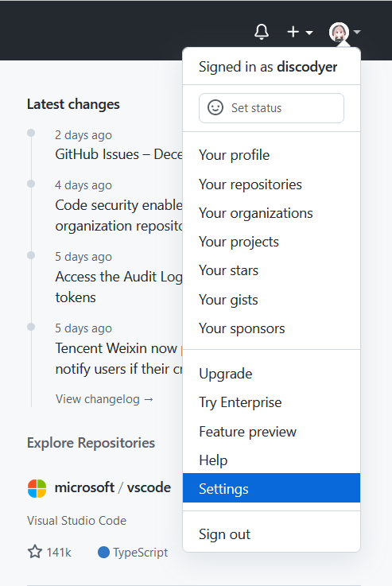The width and height of the screenshot is (392, 586).
Task: Follow the View changelog link
Action: (x=105, y=399)
